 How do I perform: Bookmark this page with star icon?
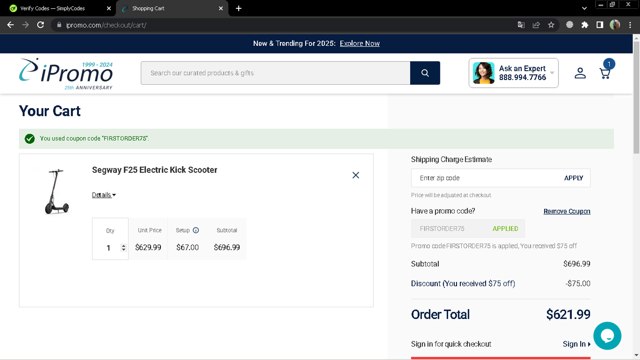point(551,25)
